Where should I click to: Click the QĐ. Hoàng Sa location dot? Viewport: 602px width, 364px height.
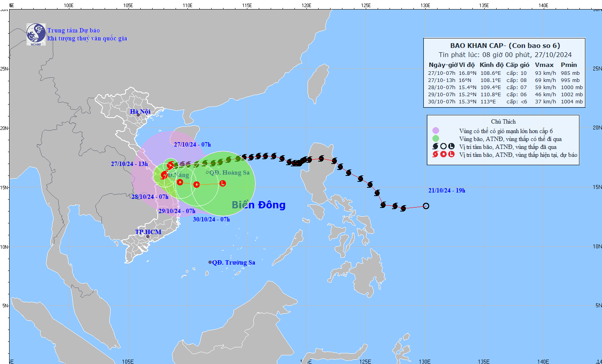click(207, 172)
